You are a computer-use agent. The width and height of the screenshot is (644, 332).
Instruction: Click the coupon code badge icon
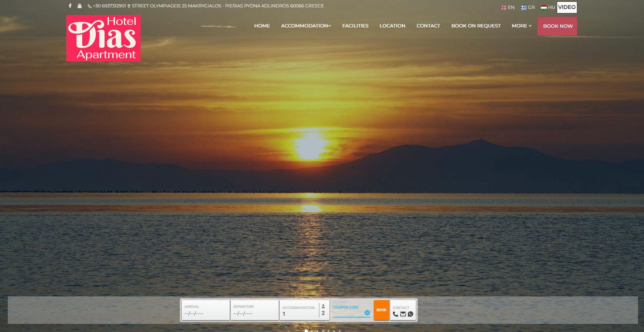[x=367, y=313]
